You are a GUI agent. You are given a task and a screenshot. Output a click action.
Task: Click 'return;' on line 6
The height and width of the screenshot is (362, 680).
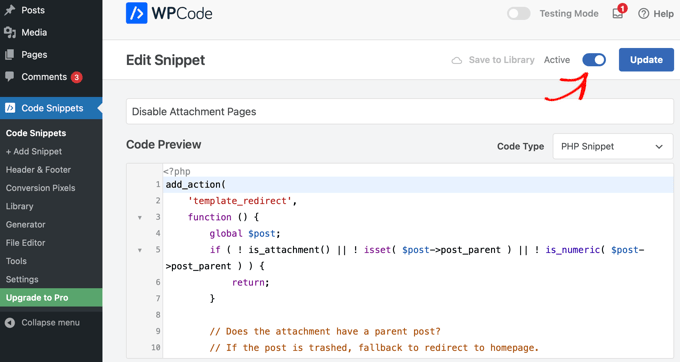(251, 283)
